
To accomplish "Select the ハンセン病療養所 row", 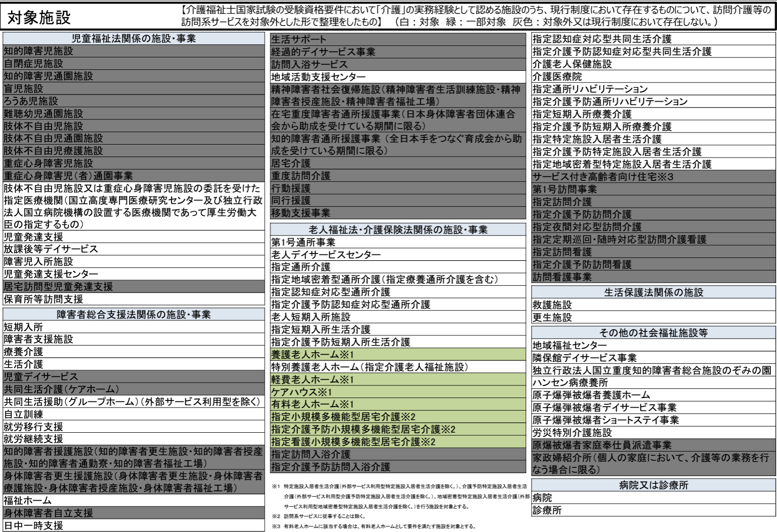I will 654,383.
